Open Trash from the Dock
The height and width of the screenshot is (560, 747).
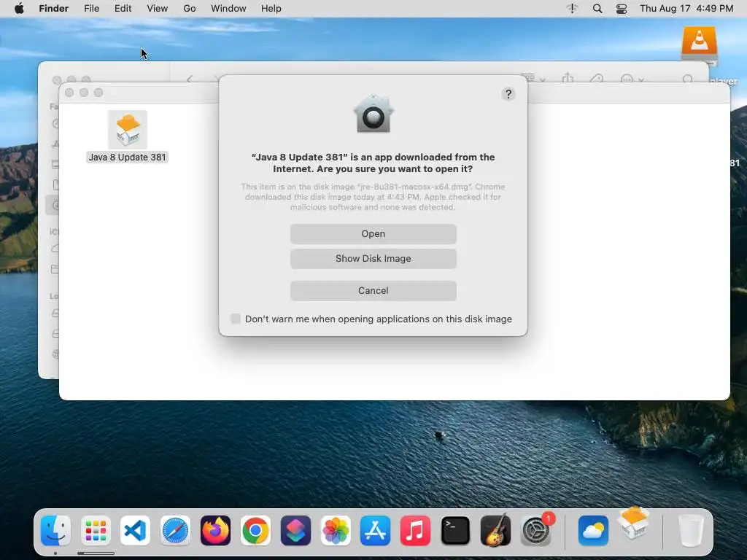click(x=691, y=530)
